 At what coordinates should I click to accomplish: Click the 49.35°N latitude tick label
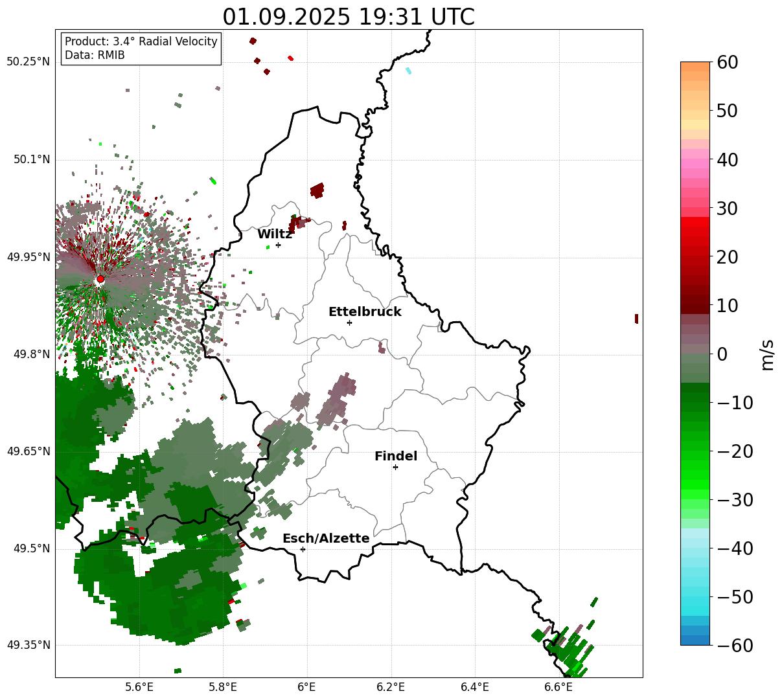(28, 645)
